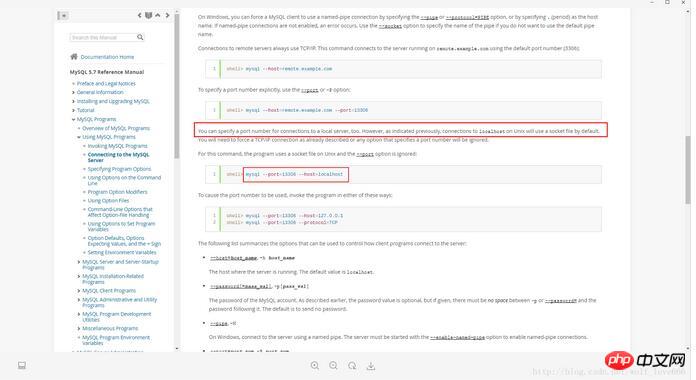Screen dimensions: 696x380
Task: Select Connecting to the MySQL Server
Action: [x=118, y=157]
